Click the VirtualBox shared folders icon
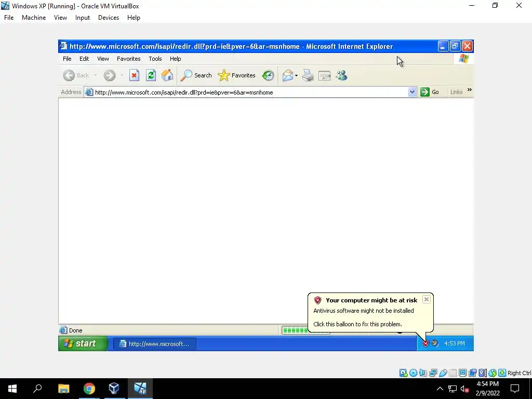 [453, 373]
